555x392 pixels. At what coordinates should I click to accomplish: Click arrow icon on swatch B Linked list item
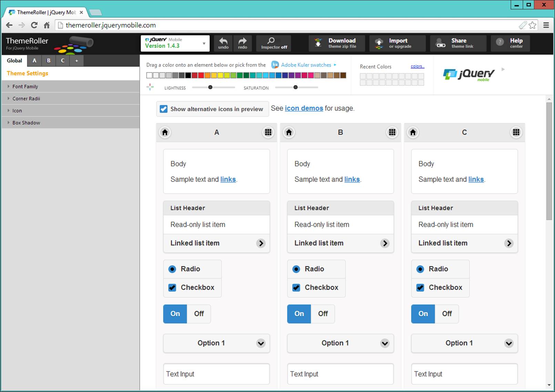pos(385,243)
